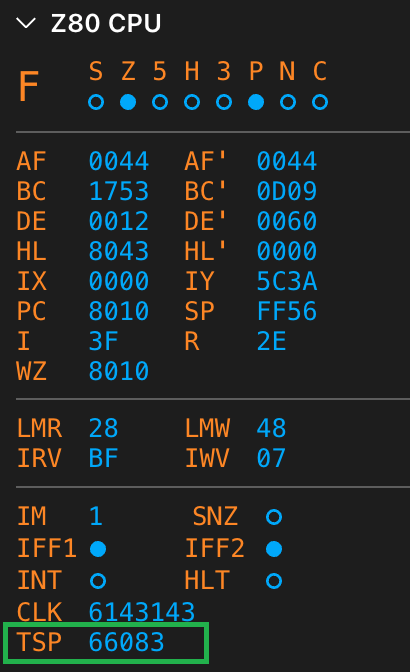
Task: Click the C carry flag circle
Action: click(320, 102)
